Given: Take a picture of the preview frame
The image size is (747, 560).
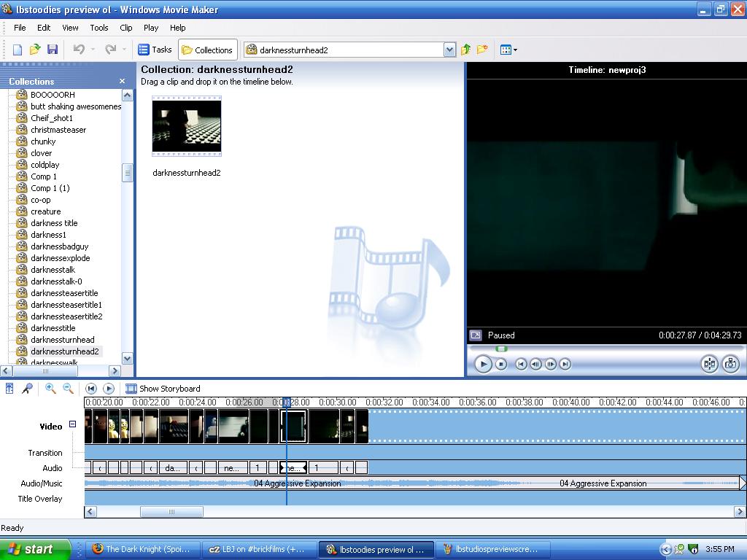Looking at the screenshot, I should click(732, 364).
